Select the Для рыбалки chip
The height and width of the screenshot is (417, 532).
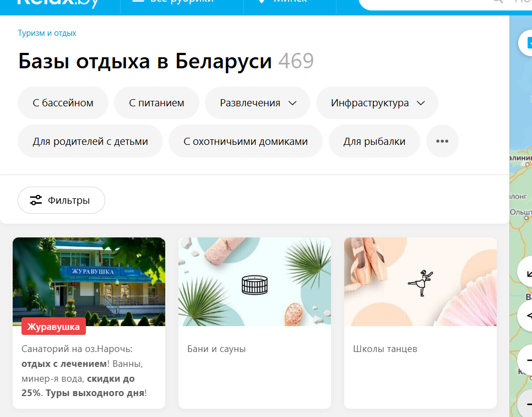coord(374,141)
